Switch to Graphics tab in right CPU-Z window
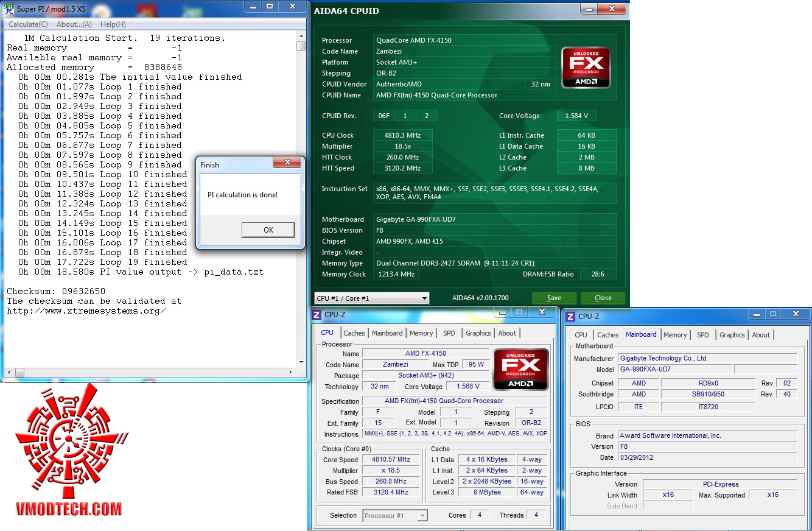 pos(732,335)
